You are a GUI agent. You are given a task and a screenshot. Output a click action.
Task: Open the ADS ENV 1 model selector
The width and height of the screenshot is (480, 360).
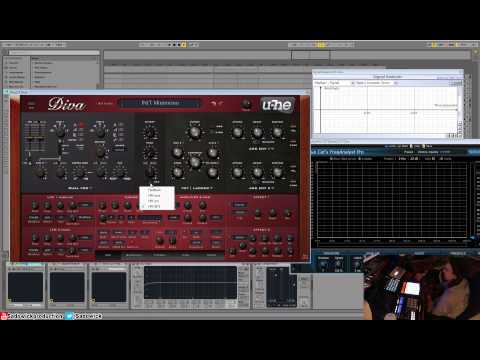(x=261, y=149)
